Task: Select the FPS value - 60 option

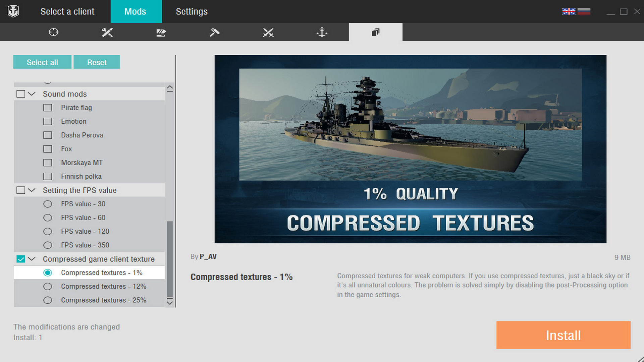Action: (x=48, y=218)
